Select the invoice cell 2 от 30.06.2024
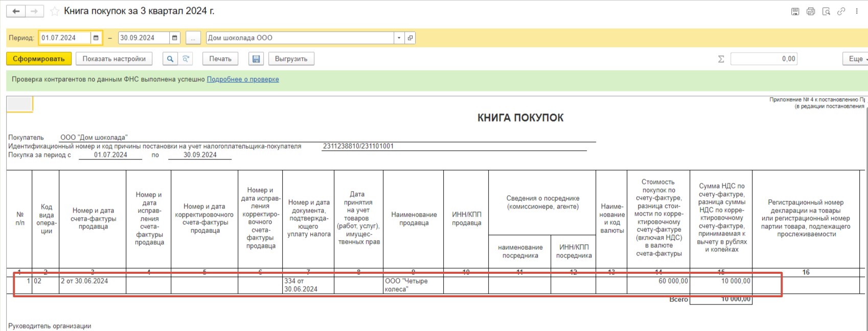The height and width of the screenshot is (331, 868). point(93,285)
